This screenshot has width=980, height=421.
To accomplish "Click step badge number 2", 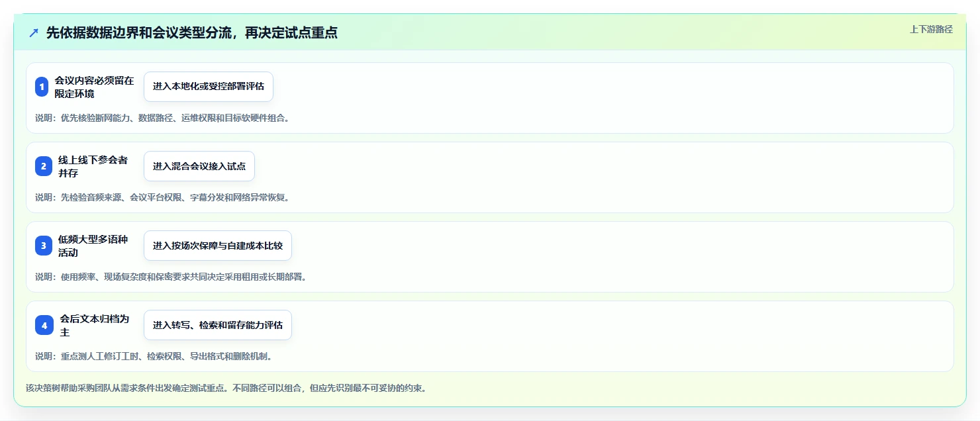I will (44, 166).
